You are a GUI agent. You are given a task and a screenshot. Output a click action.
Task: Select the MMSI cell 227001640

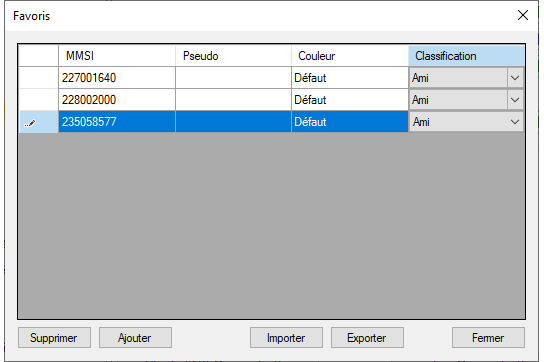click(x=117, y=78)
